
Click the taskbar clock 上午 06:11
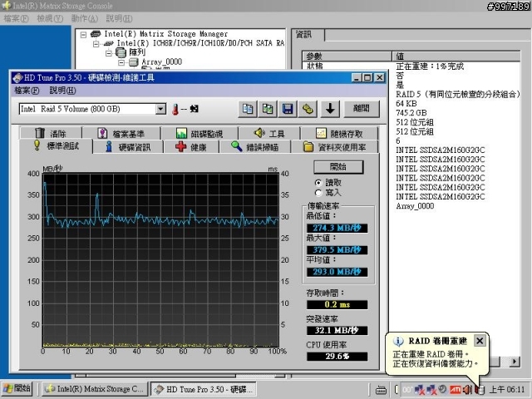508,390
